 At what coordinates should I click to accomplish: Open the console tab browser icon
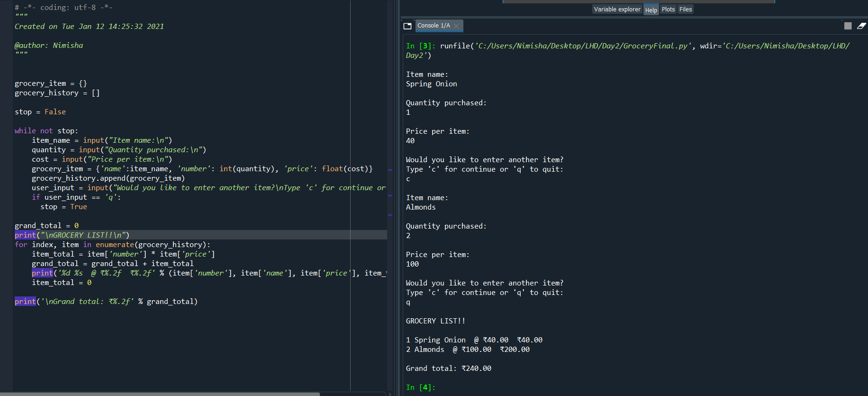407,26
